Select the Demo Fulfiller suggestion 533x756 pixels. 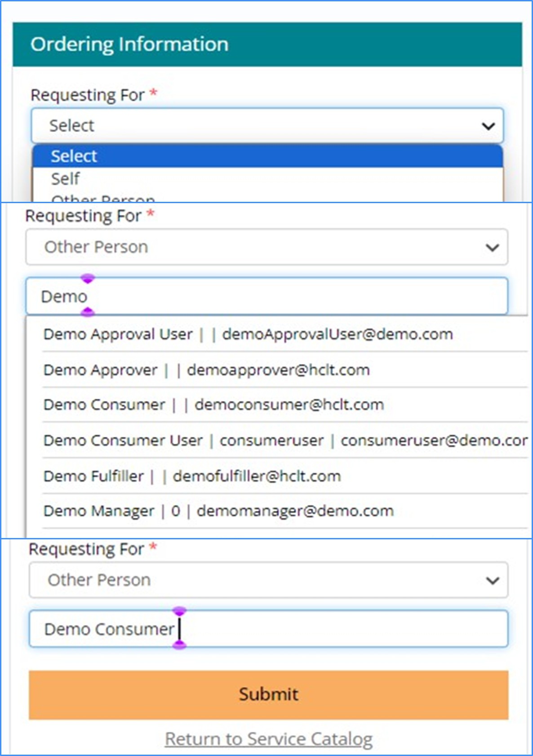(x=192, y=476)
